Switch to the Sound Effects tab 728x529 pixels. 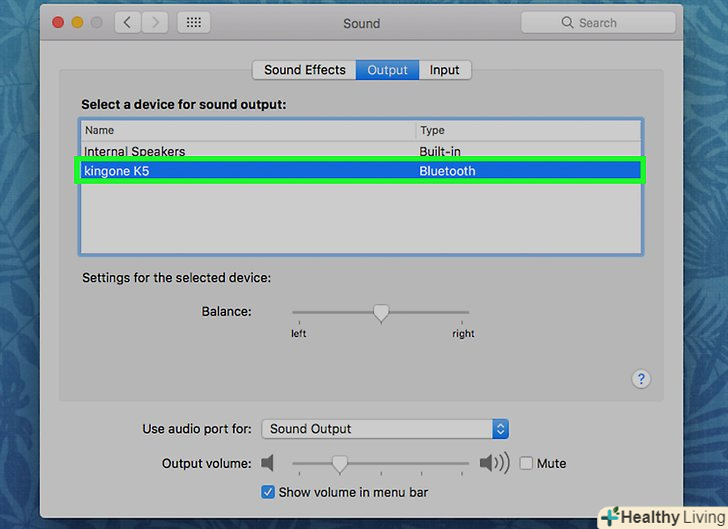tap(305, 70)
